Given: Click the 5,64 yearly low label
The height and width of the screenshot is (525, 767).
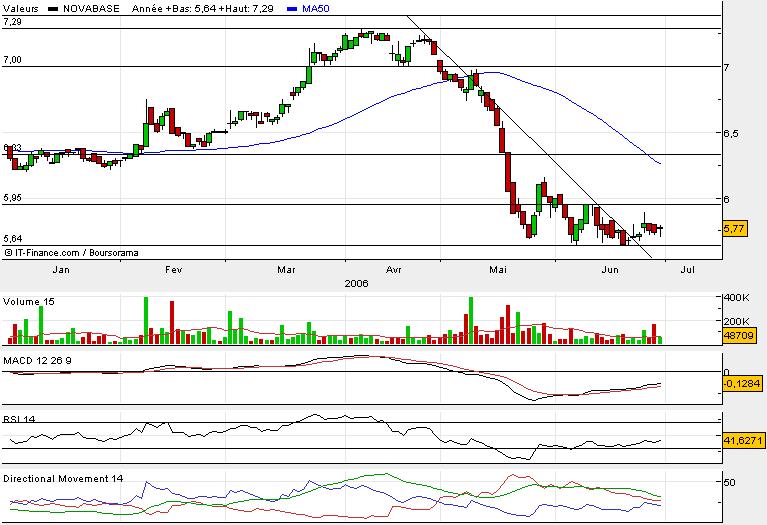Looking at the screenshot, I should (x=12, y=239).
